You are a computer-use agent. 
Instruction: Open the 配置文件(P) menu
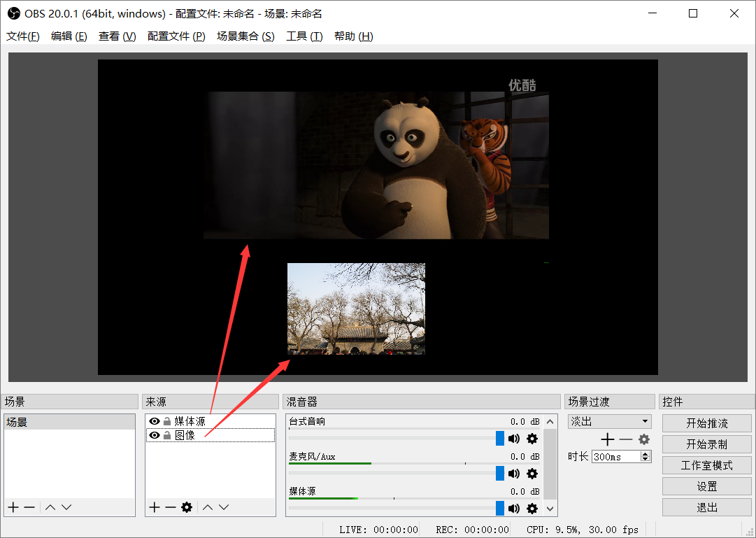(x=176, y=36)
